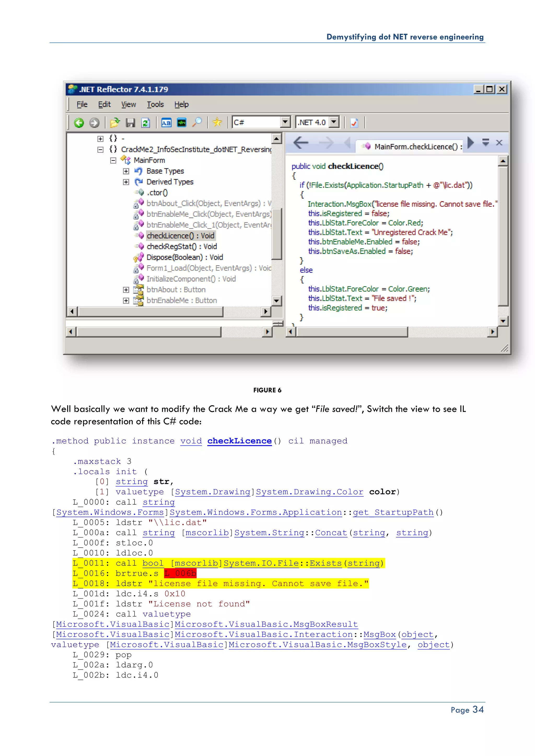Click the System.Drawing.Color link
The height and width of the screenshot is (756, 535).
click(310, 492)
